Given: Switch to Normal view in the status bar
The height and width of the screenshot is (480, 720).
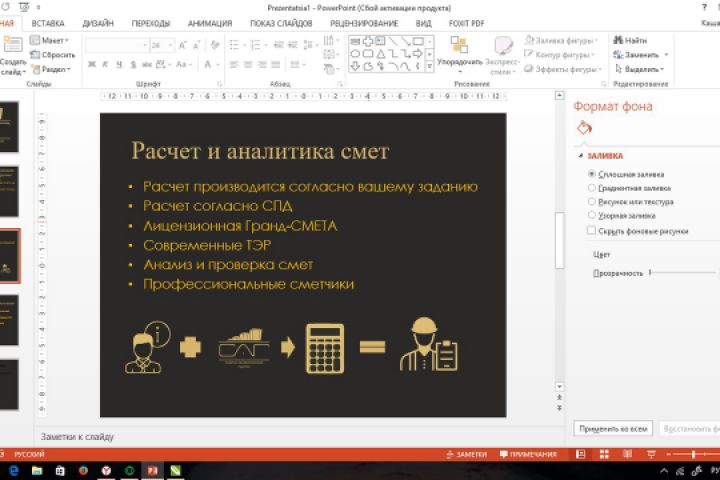Looking at the screenshot, I should 580,454.
